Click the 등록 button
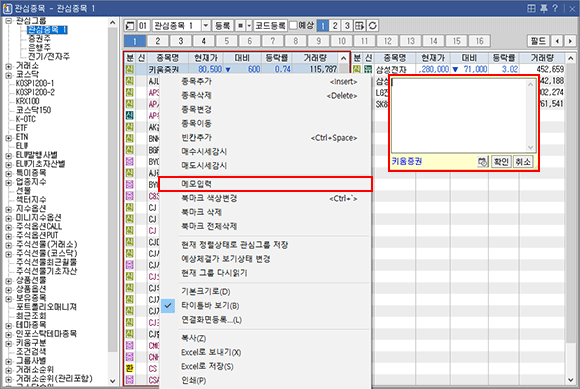Screen dimensions: 580x389 click(222, 26)
